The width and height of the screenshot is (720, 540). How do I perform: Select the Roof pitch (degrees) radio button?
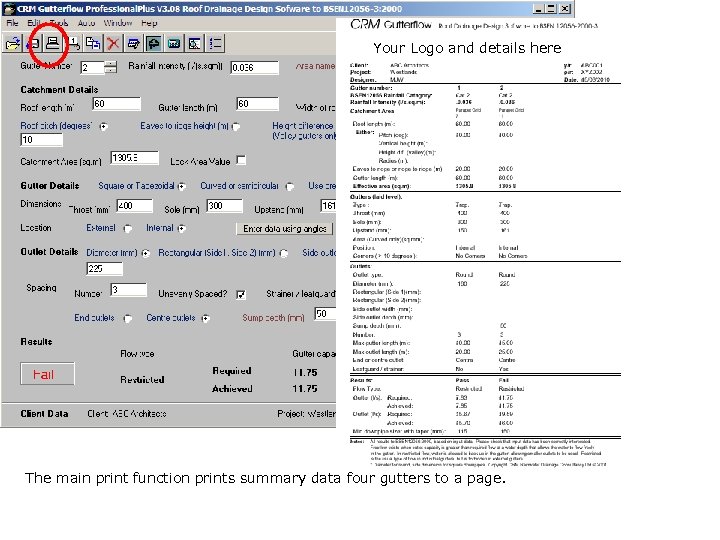pos(104,126)
